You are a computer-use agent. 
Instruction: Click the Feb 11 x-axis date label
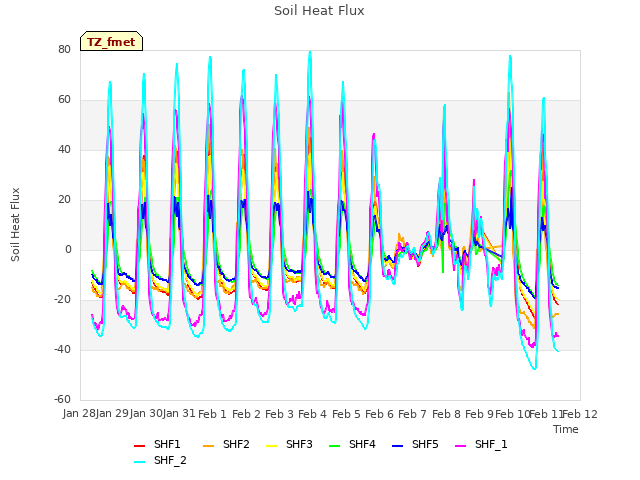(x=546, y=414)
